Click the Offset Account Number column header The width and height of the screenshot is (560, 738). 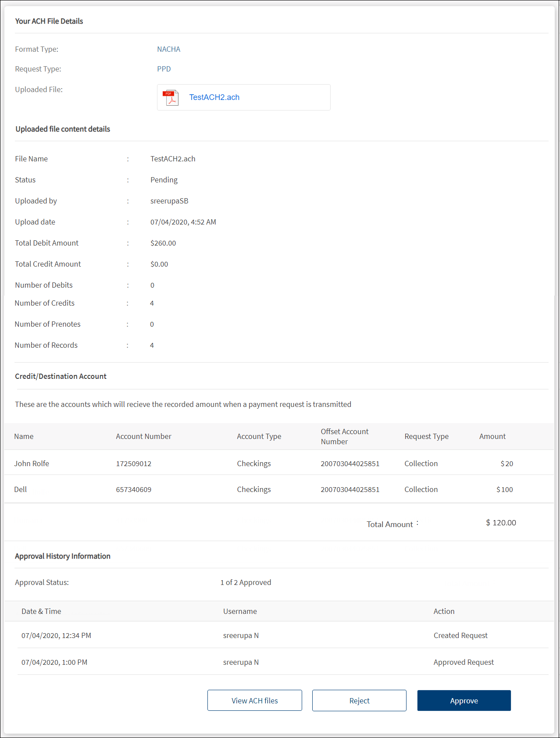(344, 436)
